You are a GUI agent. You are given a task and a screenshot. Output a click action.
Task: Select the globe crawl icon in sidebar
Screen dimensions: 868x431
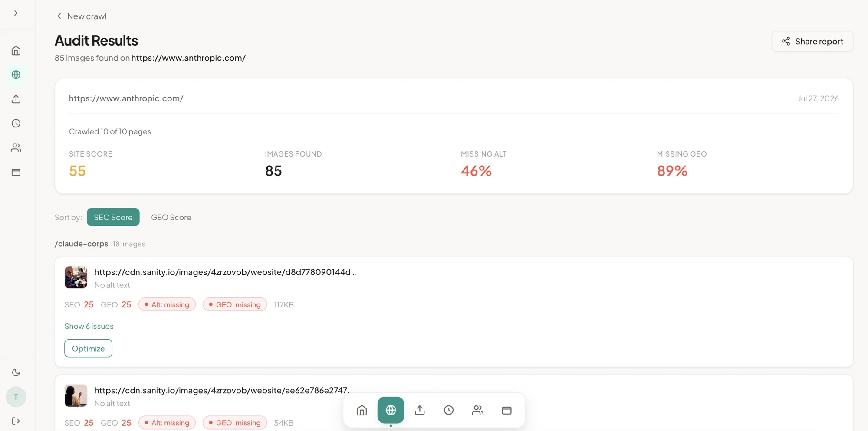point(16,75)
